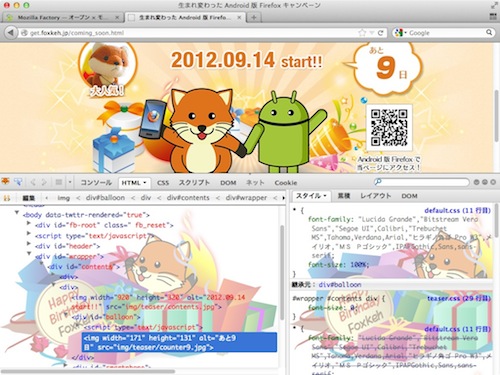Open the teaser.css (29 行目) source link

(459, 298)
